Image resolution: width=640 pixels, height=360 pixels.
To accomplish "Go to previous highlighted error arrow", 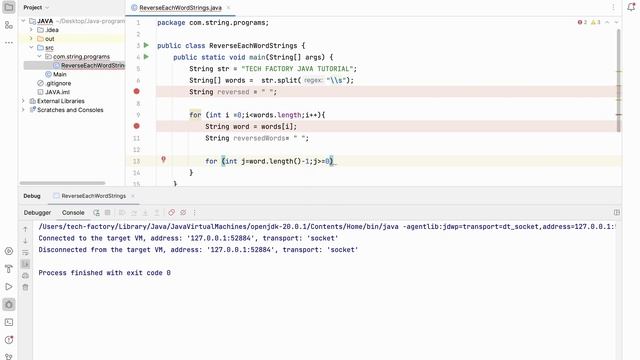I will point(607,22).
